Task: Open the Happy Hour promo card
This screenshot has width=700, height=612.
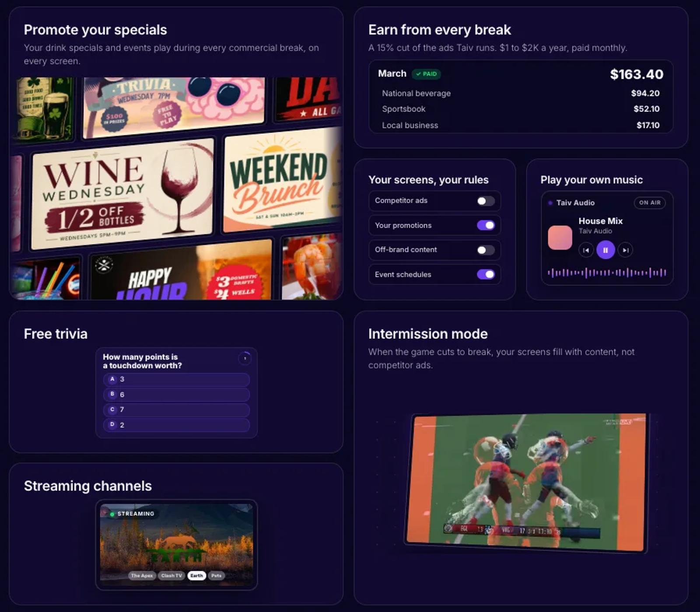Action: pyautogui.click(x=181, y=271)
